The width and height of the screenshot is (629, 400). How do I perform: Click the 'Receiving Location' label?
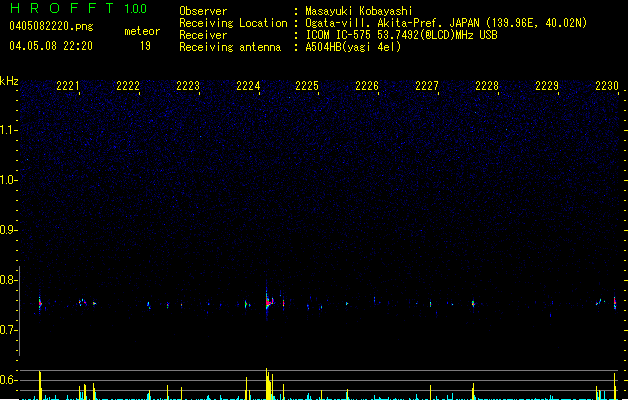pyautogui.click(x=233, y=23)
